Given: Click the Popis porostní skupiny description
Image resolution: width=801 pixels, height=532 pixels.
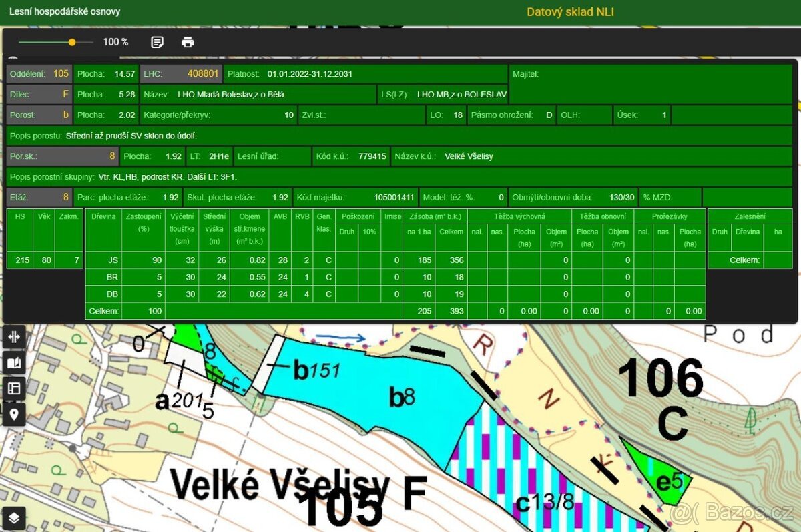Looking at the screenshot, I should tap(167, 176).
